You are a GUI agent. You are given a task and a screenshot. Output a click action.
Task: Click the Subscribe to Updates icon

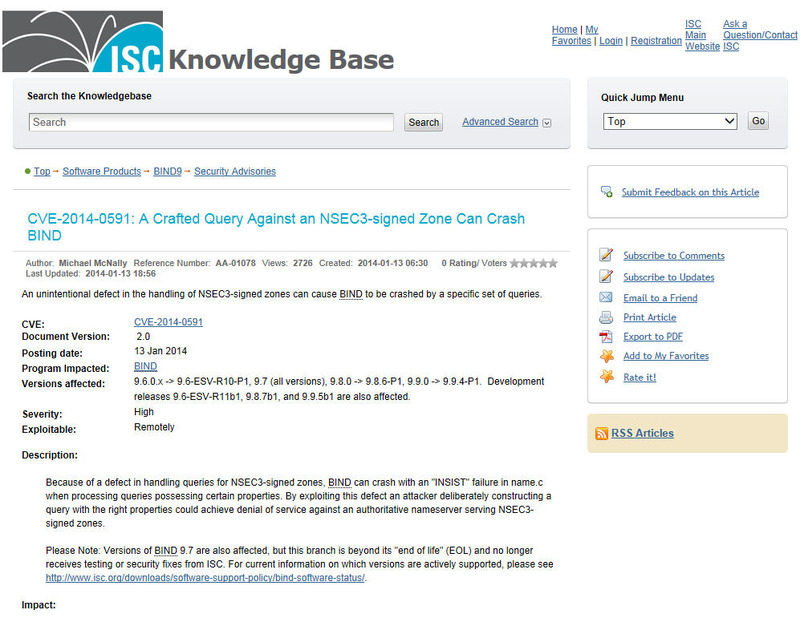pos(606,277)
